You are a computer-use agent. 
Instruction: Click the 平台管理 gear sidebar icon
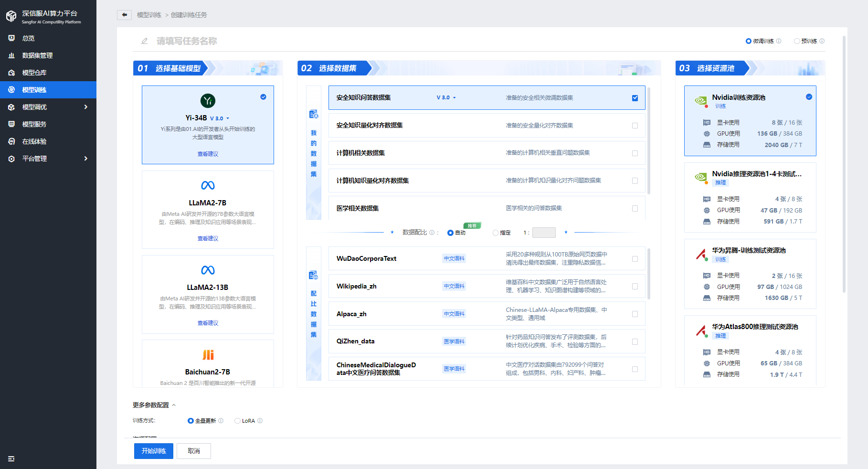[x=11, y=159]
